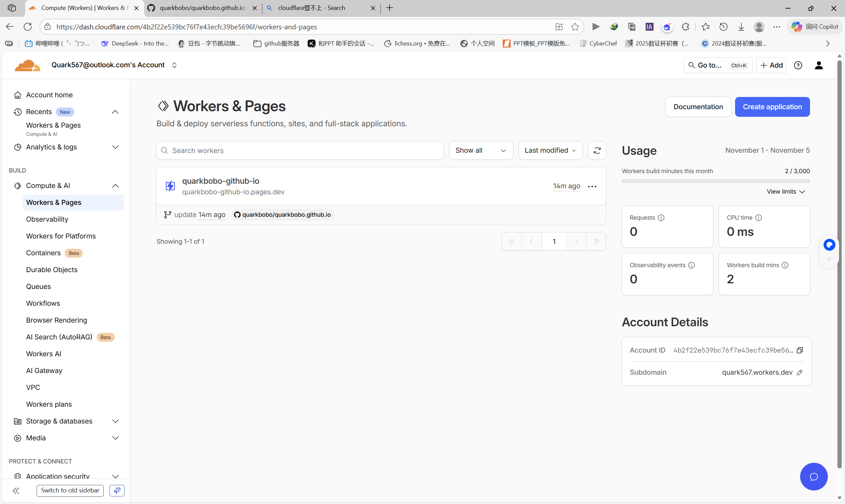Click the Search workers input field
The height and width of the screenshot is (504, 845).
300,150
